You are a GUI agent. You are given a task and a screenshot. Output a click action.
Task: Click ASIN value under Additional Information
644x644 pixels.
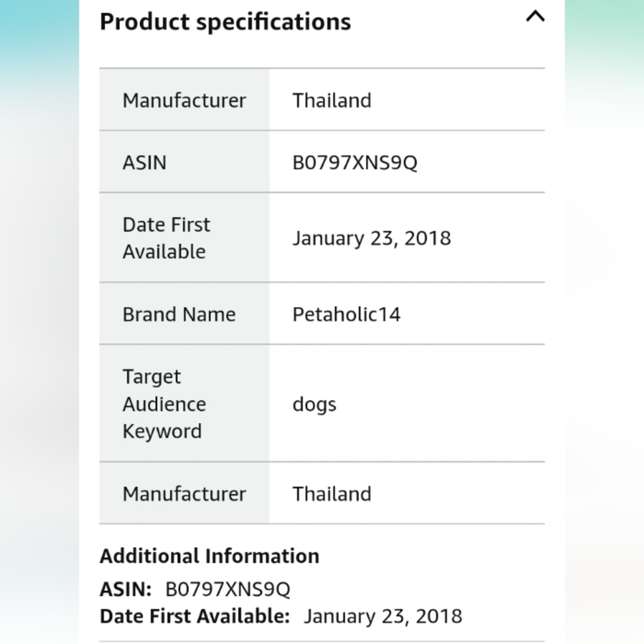coord(227,589)
